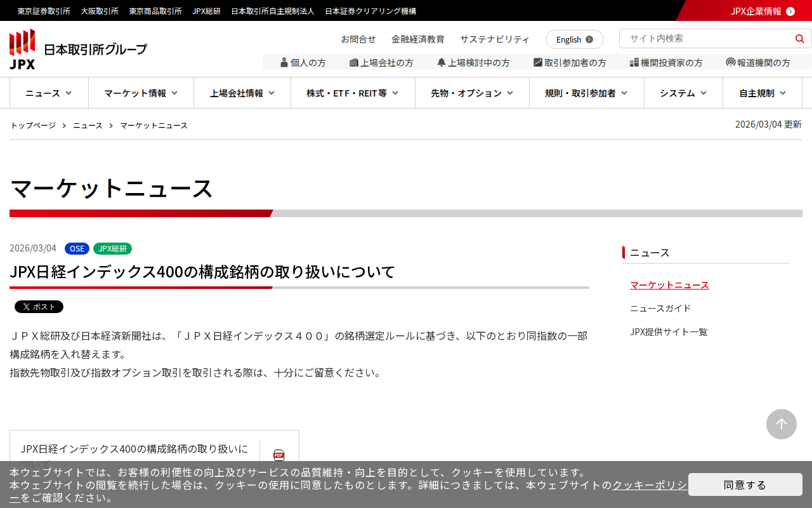Expand the 株式・ETF・REIT等 menu
Image resolution: width=812 pixels, height=508 pixels.
point(353,93)
